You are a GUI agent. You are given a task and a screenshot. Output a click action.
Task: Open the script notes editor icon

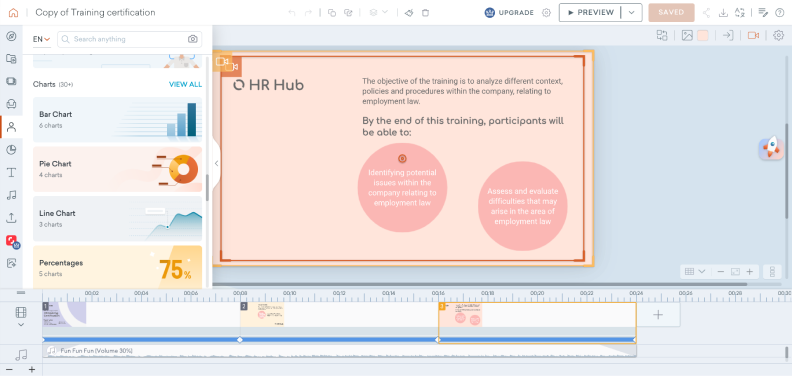point(763,13)
